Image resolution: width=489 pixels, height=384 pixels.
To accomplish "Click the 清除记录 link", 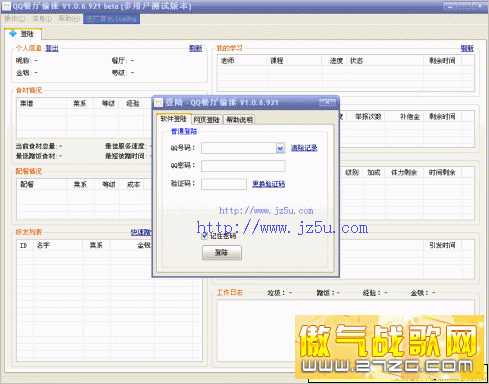I will 304,148.
